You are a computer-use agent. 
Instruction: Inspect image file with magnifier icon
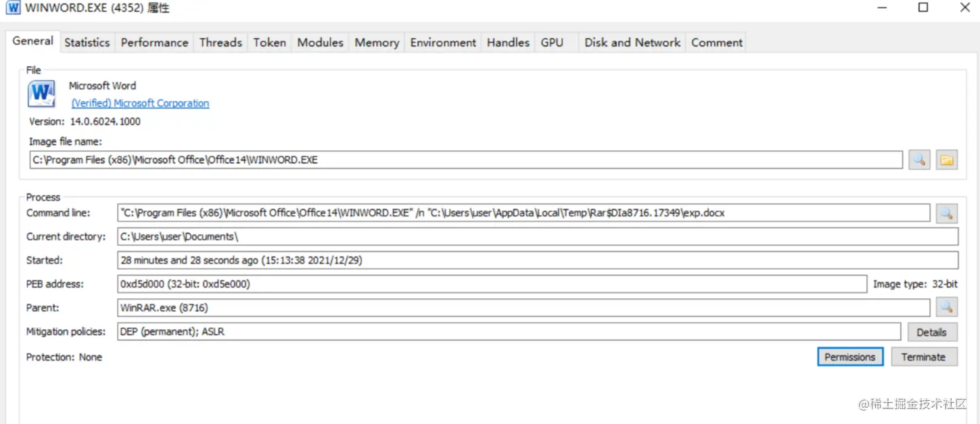tap(919, 160)
